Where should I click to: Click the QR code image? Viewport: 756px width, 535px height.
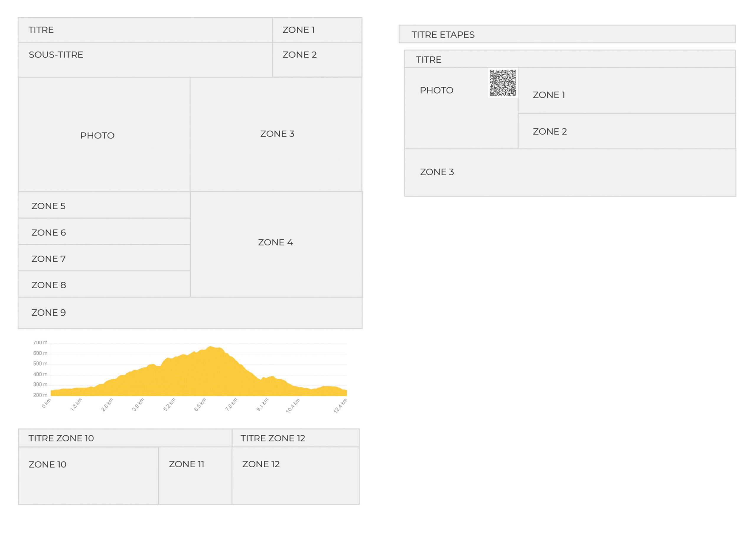pos(503,83)
